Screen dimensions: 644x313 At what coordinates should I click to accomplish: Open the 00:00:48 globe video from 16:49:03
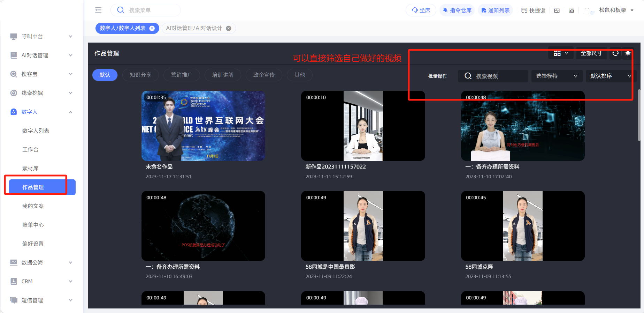pyautogui.click(x=203, y=226)
